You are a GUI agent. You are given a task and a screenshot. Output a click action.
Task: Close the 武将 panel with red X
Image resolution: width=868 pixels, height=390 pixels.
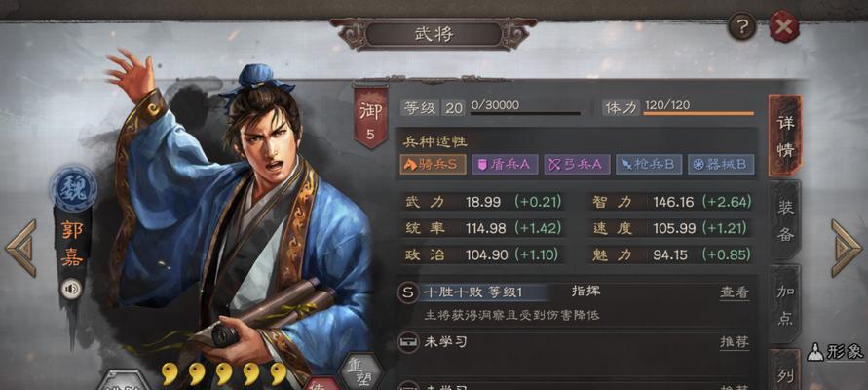pyautogui.click(x=784, y=26)
